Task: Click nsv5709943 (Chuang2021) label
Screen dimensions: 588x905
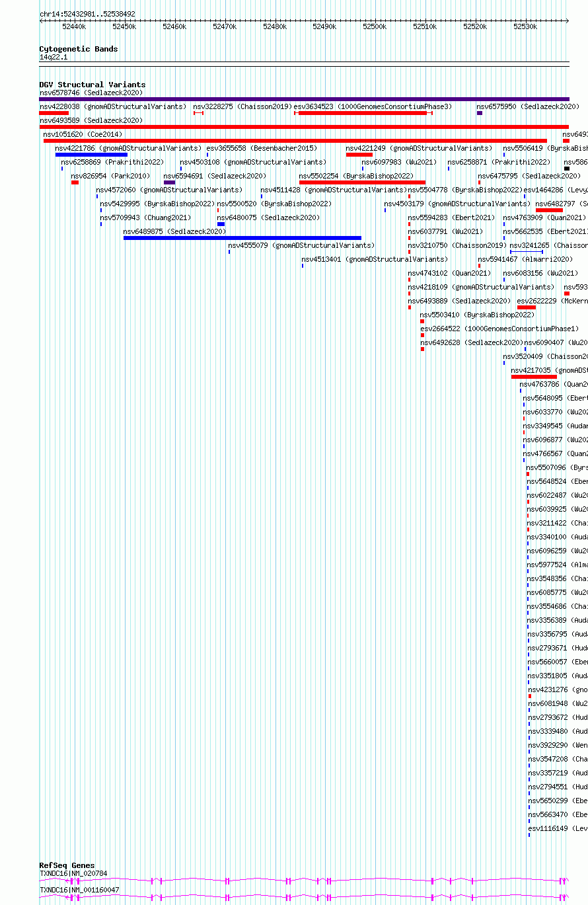Action: [x=145, y=217]
